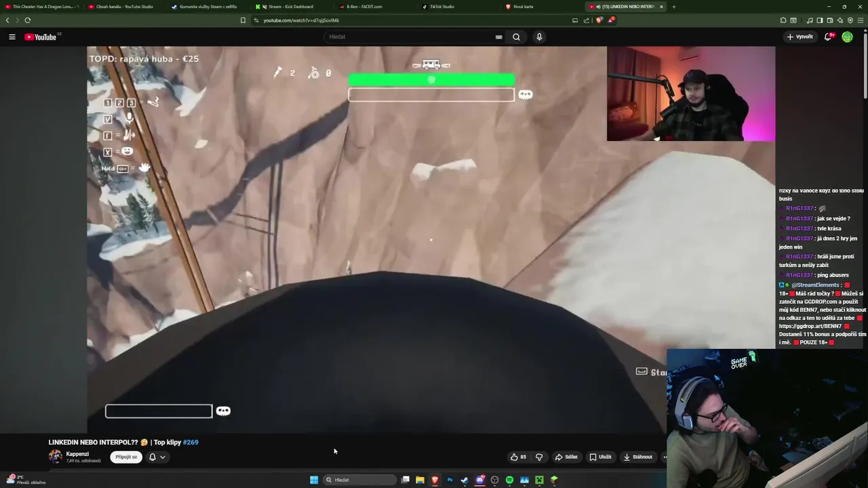
Task: Open Brave Wallet icon
Action: tap(830, 20)
